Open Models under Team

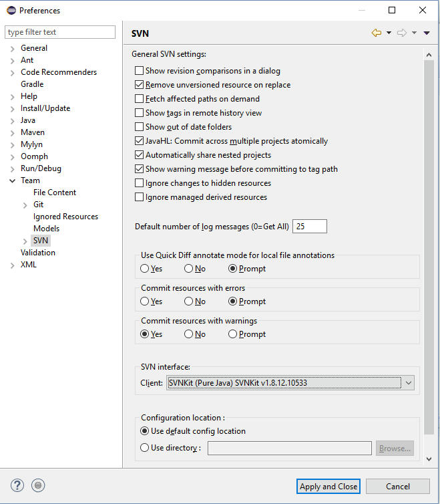pos(46,228)
